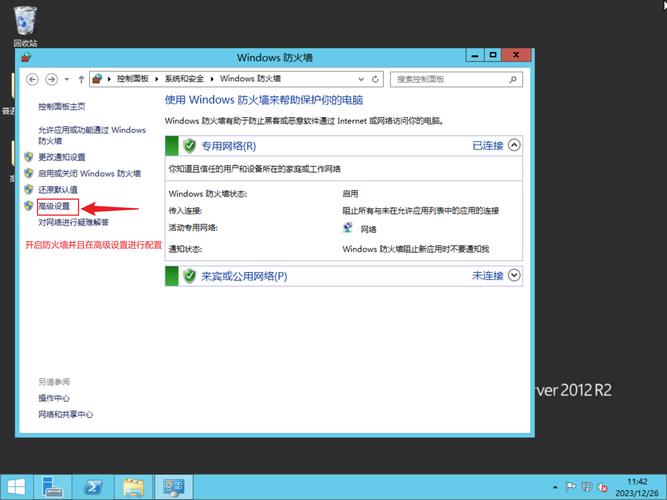Collapse the 专用网络 section chevron
667x500 pixels.
[514, 146]
